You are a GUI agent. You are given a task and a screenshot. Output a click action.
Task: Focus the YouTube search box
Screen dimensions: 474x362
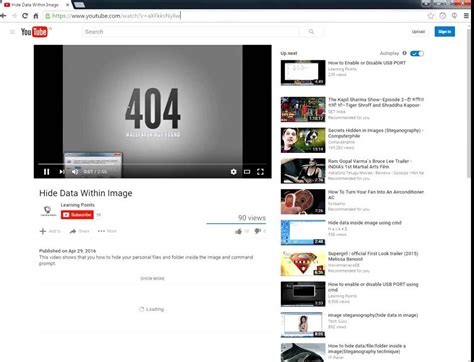pyautogui.click(x=191, y=32)
